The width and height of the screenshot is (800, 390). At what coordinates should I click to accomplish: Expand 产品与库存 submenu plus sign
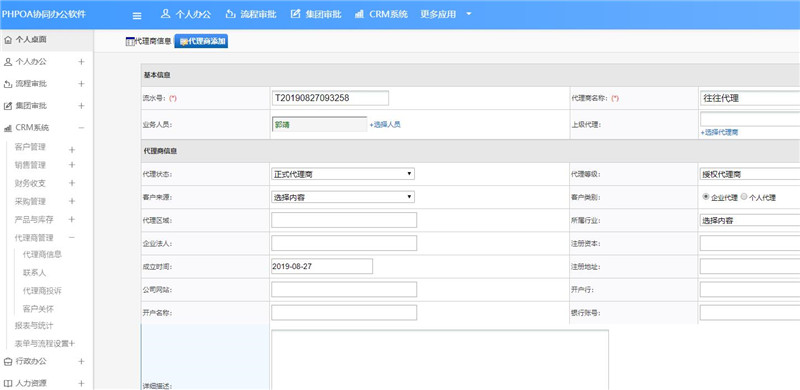(72, 220)
